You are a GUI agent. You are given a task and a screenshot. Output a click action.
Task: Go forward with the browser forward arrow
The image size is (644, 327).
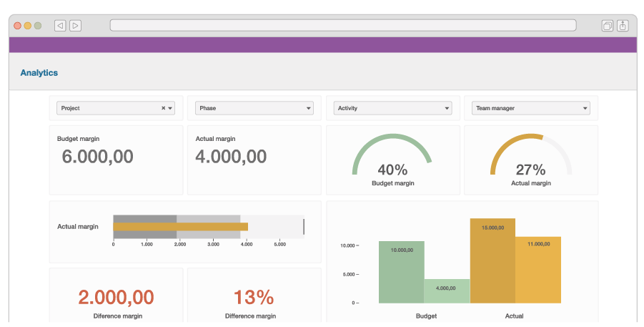tap(75, 26)
